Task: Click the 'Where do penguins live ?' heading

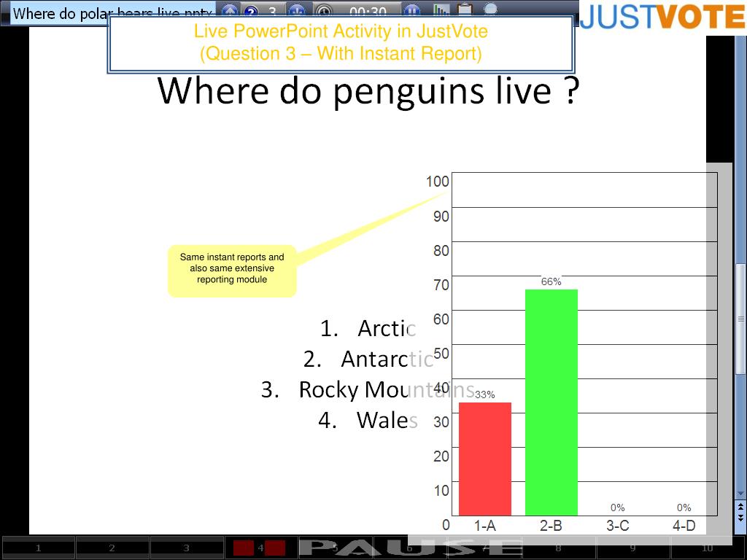Action: [368, 90]
